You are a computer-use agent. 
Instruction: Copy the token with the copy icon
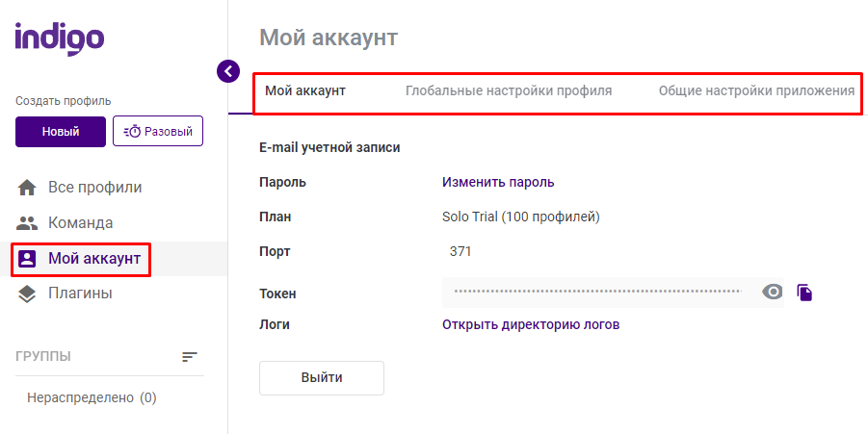[x=804, y=292]
